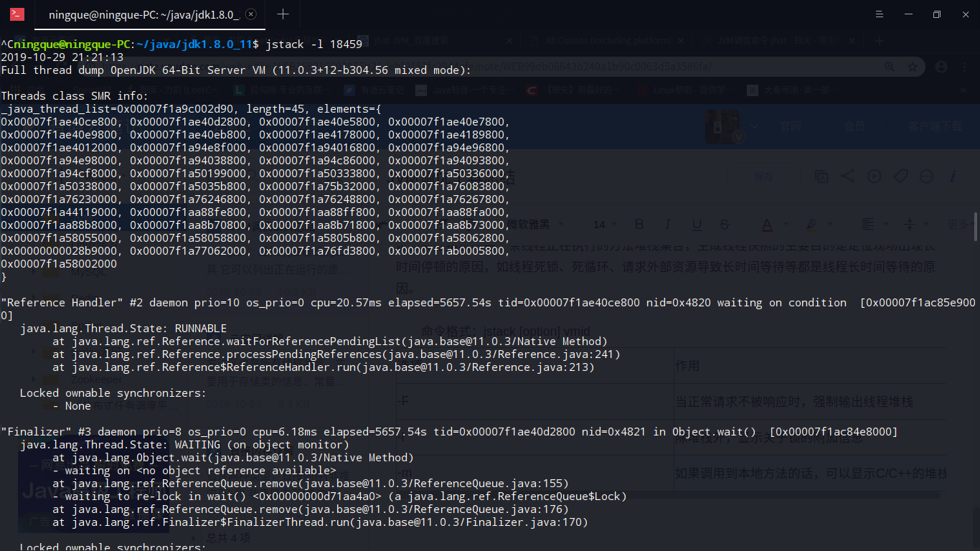
Task: Toggle strikethrough S in editor toolbar
Action: pyautogui.click(x=725, y=225)
